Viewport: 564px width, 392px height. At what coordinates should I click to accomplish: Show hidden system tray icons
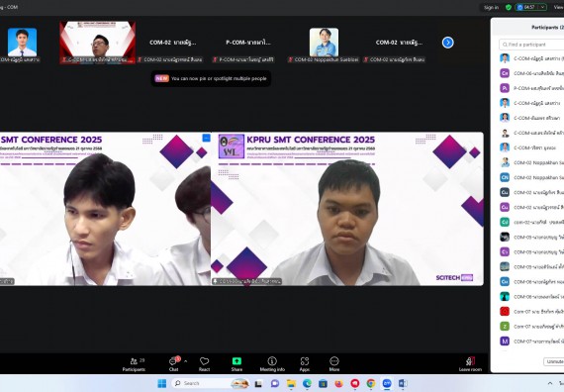(x=549, y=383)
